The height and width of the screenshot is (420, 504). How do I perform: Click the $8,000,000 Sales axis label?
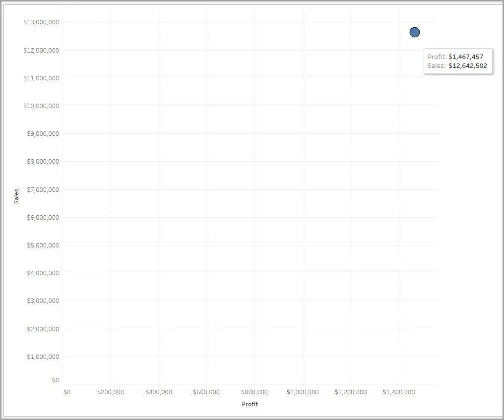click(x=43, y=161)
